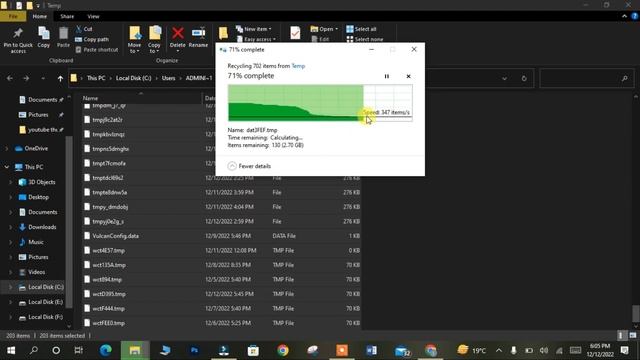Click the search box field
The image size is (640, 360).
point(586,78)
